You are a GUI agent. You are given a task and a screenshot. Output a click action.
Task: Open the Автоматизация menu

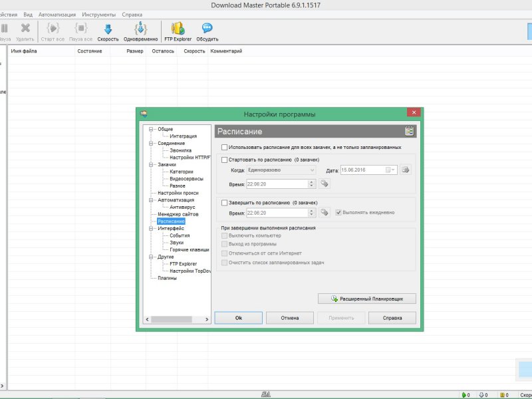[x=57, y=15]
